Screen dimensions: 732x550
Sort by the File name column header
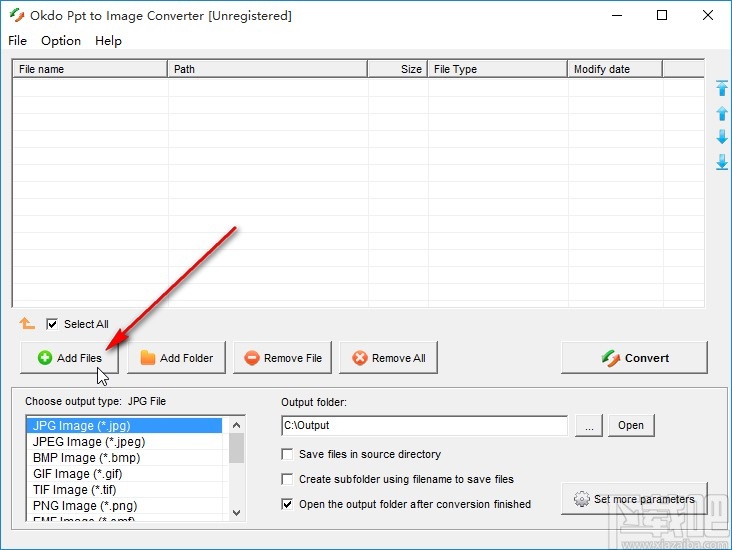click(90, 69)
